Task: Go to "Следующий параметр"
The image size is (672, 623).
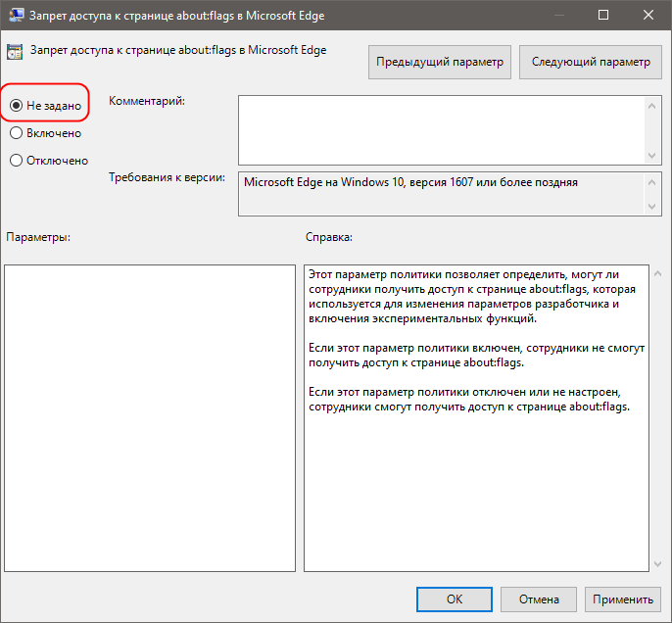Action: point(591,62)
